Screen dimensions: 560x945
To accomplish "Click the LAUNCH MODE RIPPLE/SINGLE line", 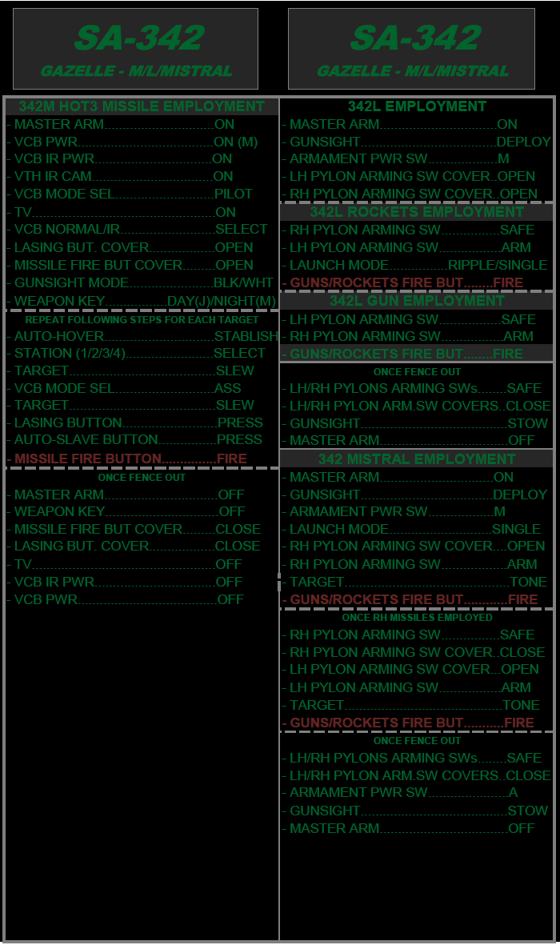I will click(x=416, y=265).
